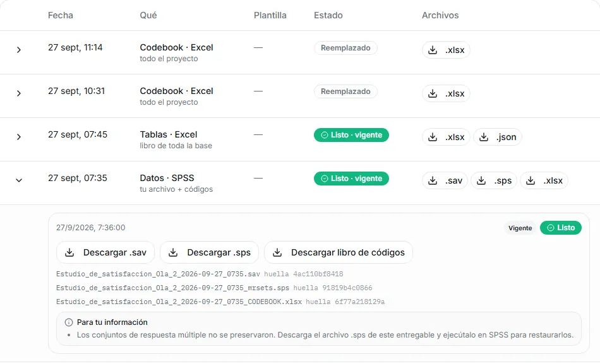This screenshot has height=364, width=600.
Task: Click the note about conjuntos de respuesta múltiple
Action: 325,335
